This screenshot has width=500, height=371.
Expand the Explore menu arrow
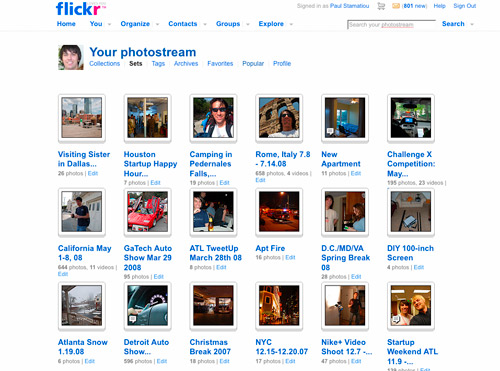(x=291, y=24)
